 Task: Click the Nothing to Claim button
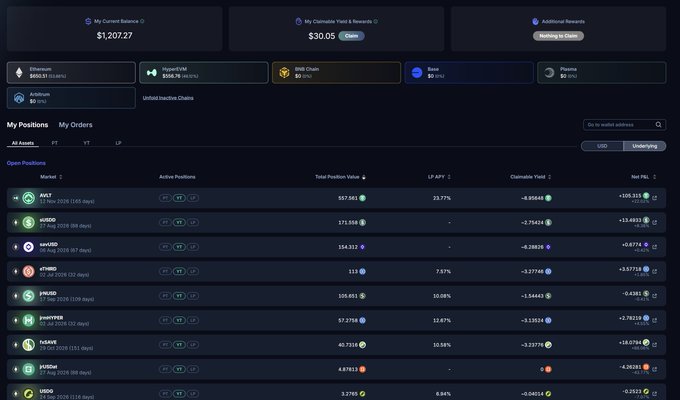click(558, 36)
